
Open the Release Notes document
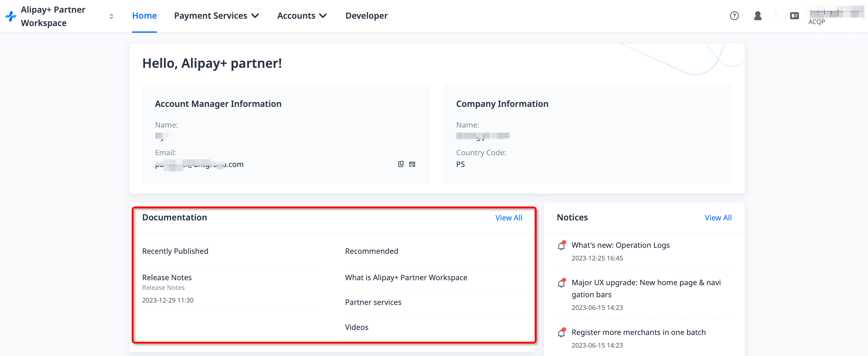167,278
